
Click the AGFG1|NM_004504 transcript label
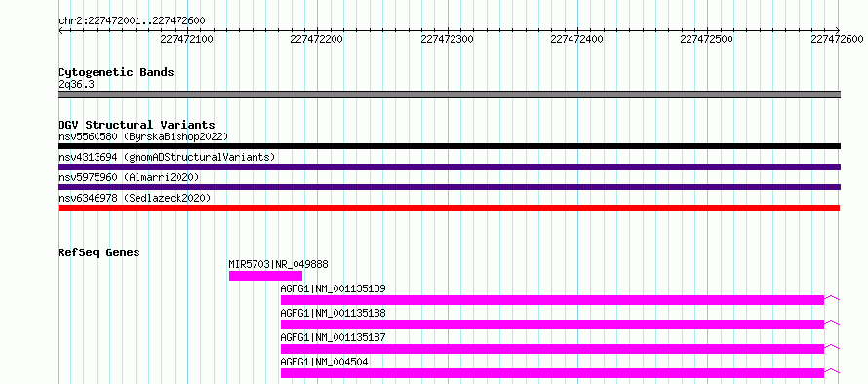click(324, 362)
